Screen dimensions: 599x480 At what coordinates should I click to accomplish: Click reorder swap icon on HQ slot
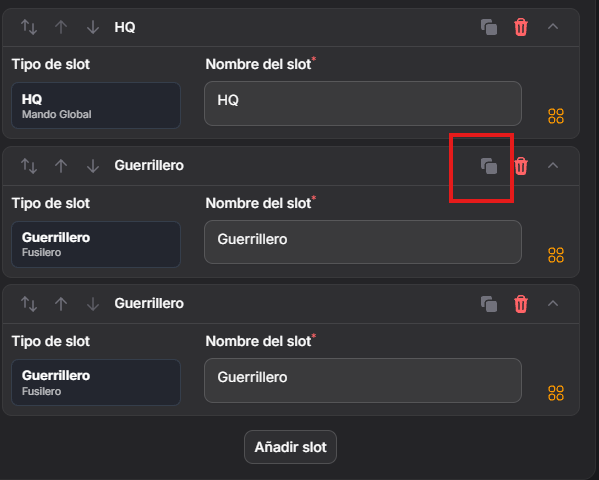29,27
